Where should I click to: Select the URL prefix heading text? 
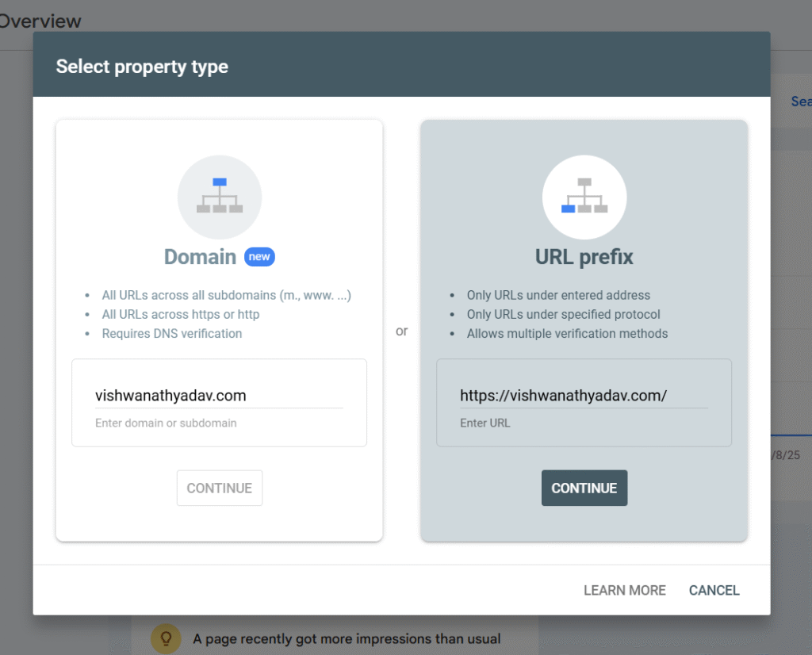coord(584,257)
